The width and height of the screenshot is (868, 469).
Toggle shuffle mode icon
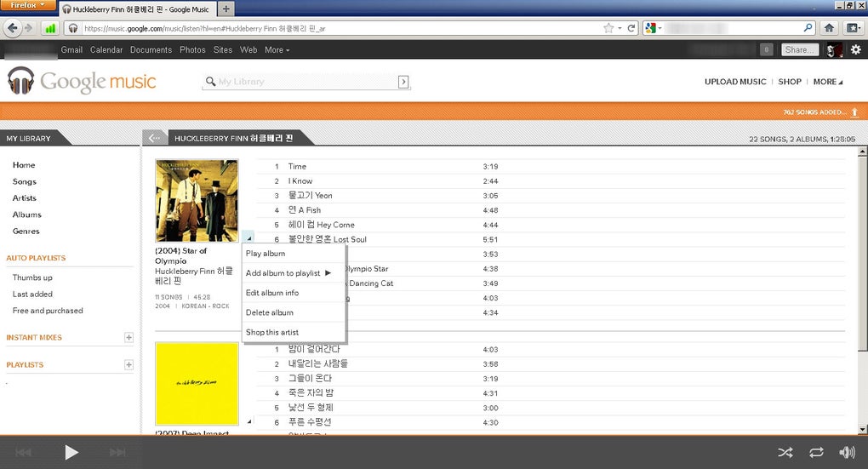point(785,452)
